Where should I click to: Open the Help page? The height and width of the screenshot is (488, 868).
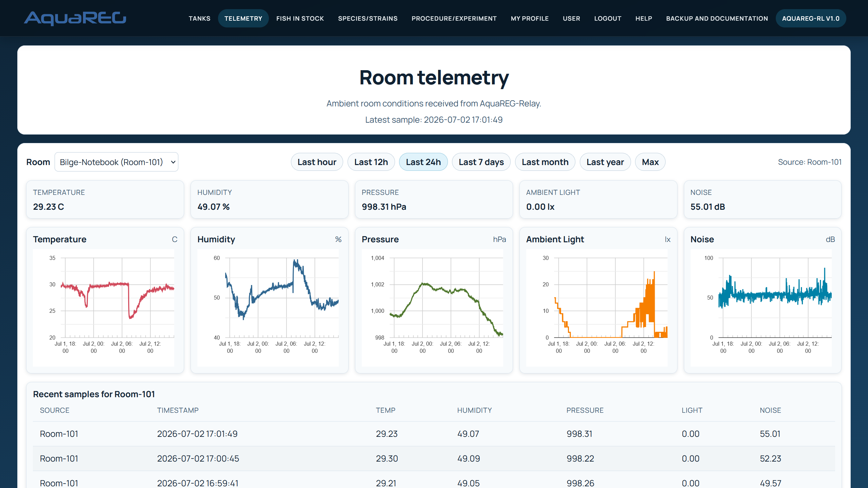pyautogui.click(x=644, y=18)
